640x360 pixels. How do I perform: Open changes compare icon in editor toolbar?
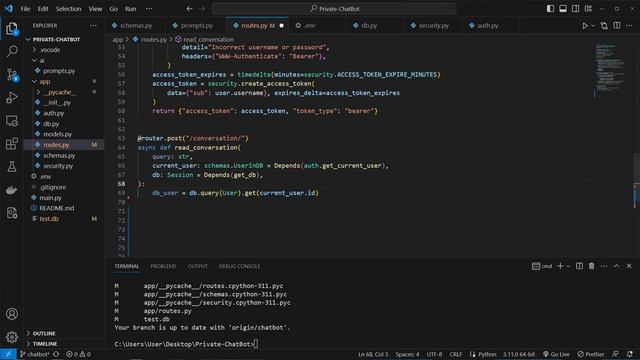[x=604, y=26]
